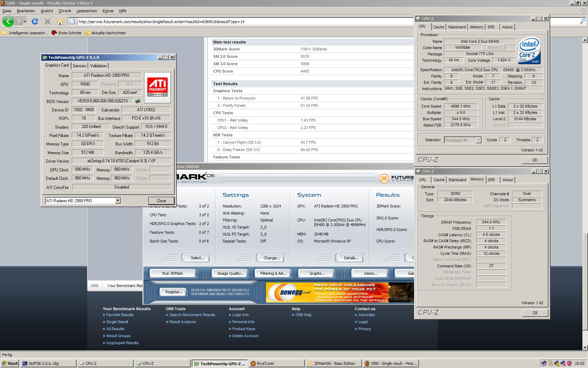This screenshot has width=588, height=368.
Task: Click the Filtering & AA... button
Action: click(x=273, y=273)
